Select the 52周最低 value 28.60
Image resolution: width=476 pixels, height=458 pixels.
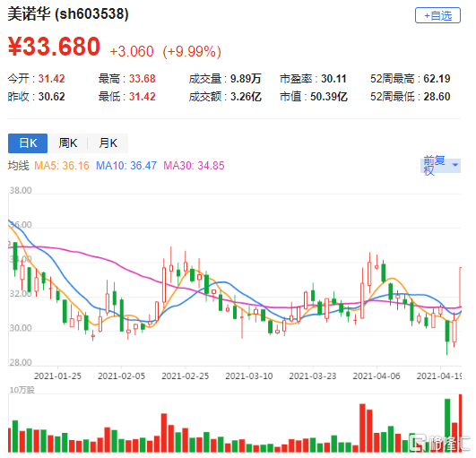pos(437,97)
